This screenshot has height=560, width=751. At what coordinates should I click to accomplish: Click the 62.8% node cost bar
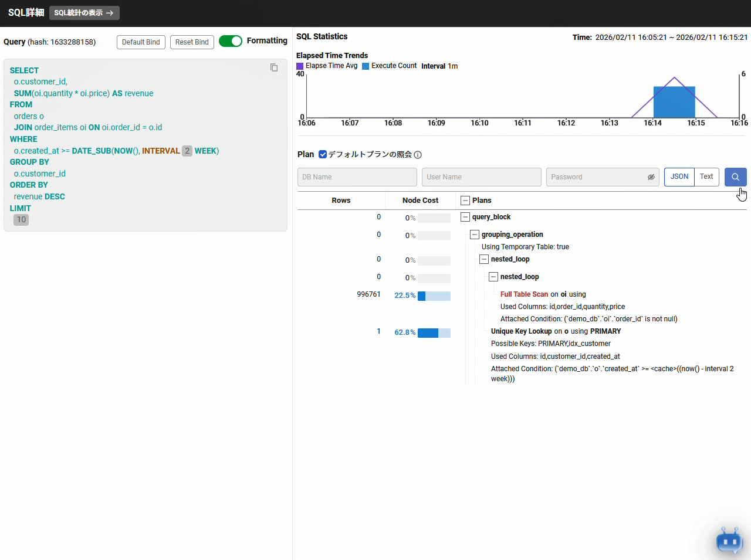[x=434, y=333]
